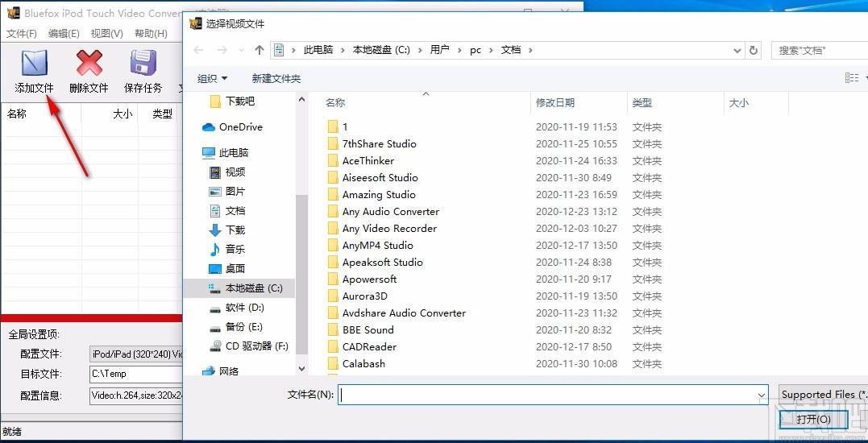The width and height of the screenshot is (868, 443).
Task: Click in the search documents box
Action: tap(820, 50)
